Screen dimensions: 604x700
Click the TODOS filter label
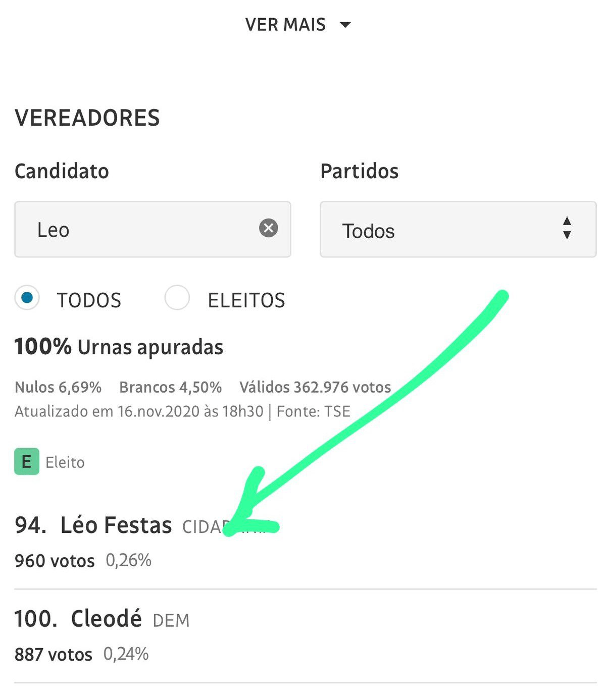click(89, 300)
